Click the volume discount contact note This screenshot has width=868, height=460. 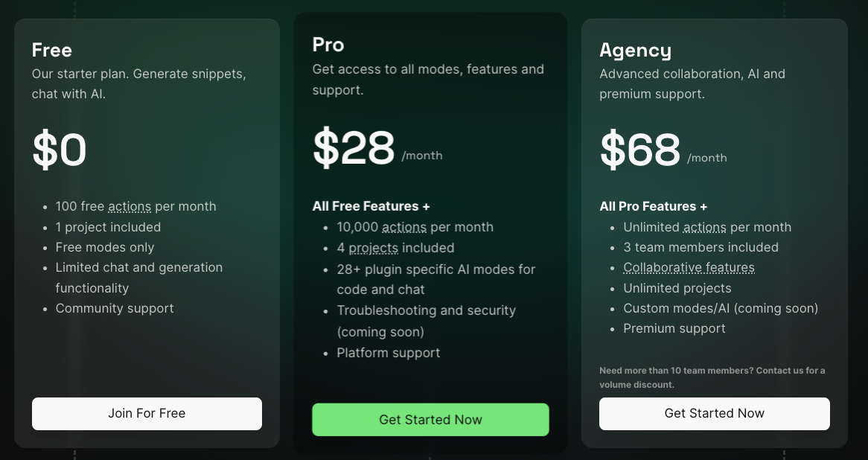(x=712, y=377)
